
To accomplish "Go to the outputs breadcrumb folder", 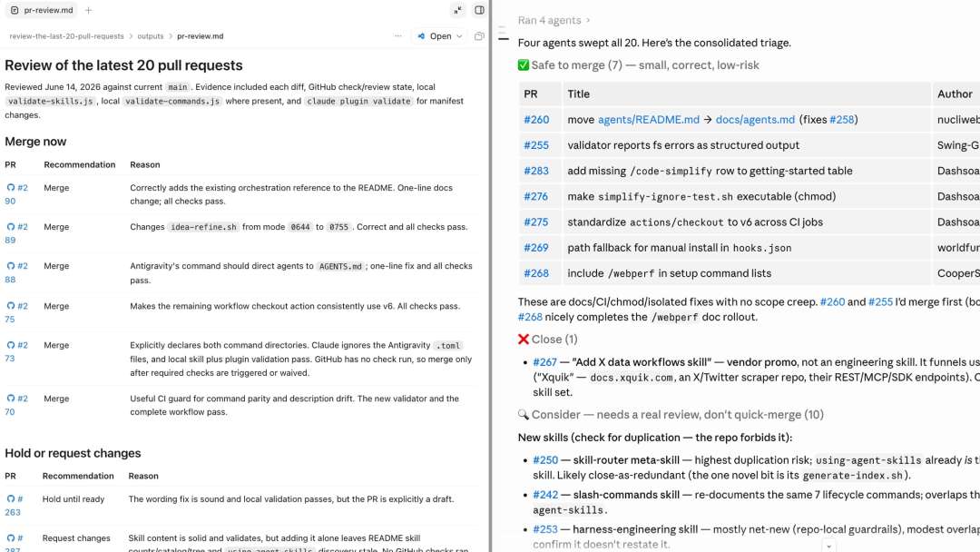I will click(150, 36).
